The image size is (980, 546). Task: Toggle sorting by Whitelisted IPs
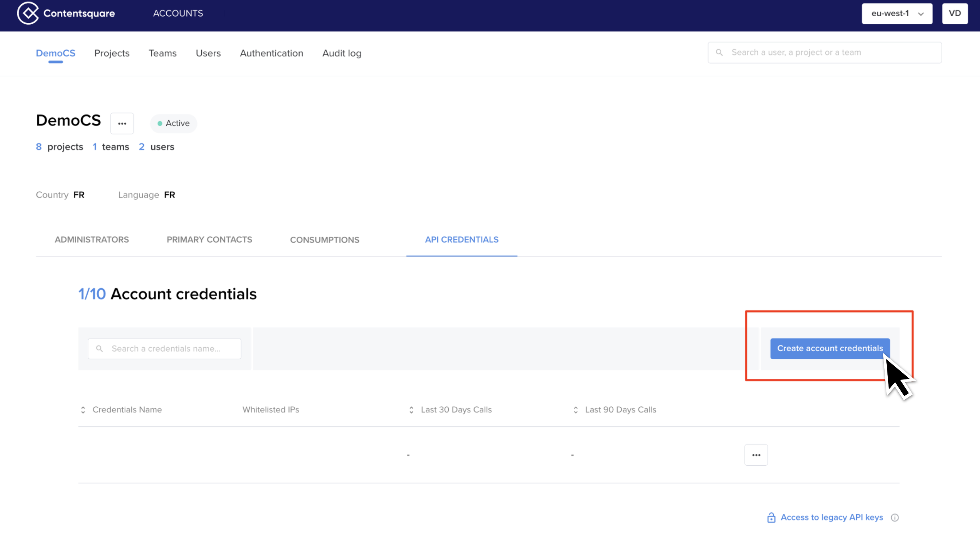[x=271, y=410]
